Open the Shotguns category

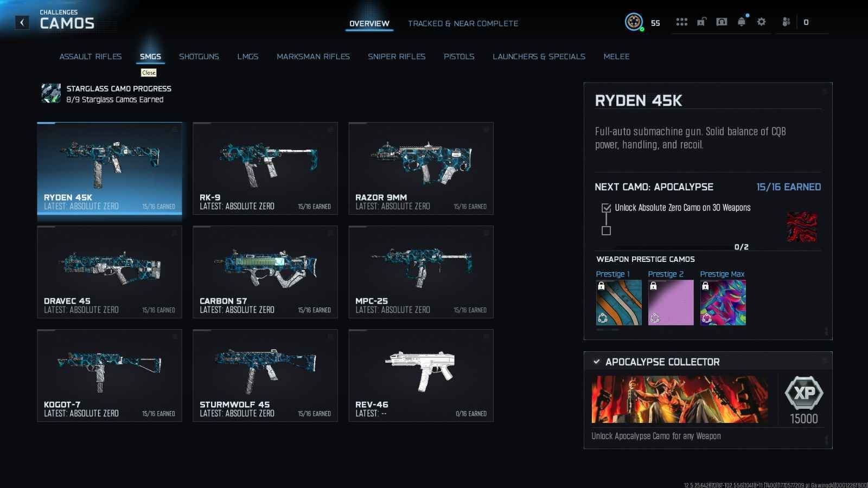click(199, 56)
